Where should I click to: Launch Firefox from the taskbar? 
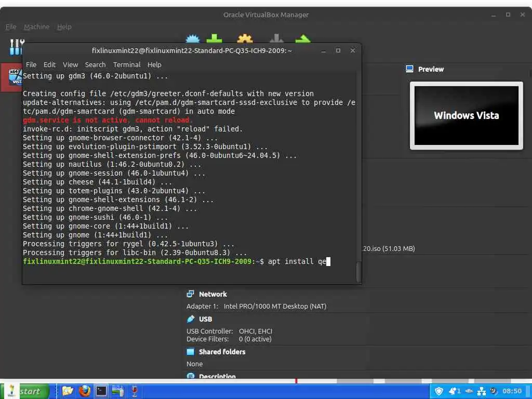(x=85, y=391)
